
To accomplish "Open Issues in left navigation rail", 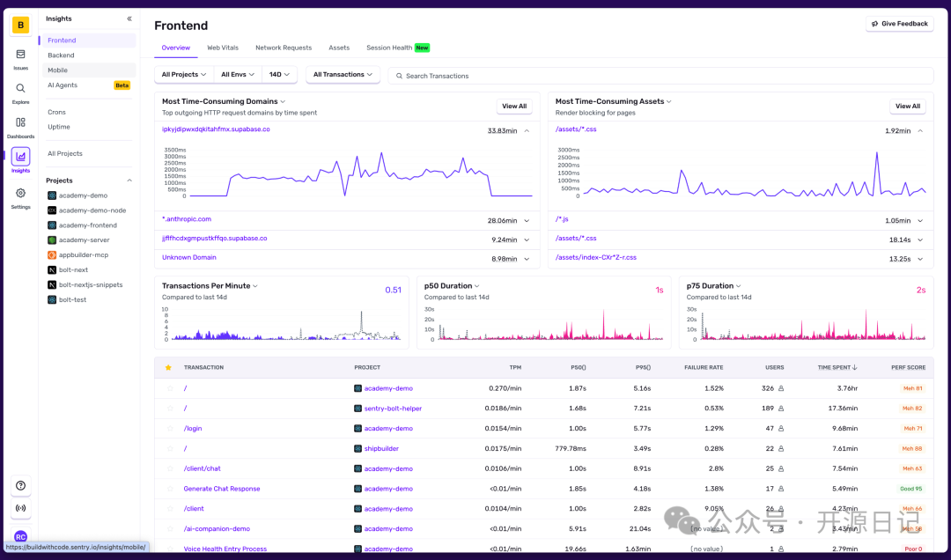I will tap(20, 58).
